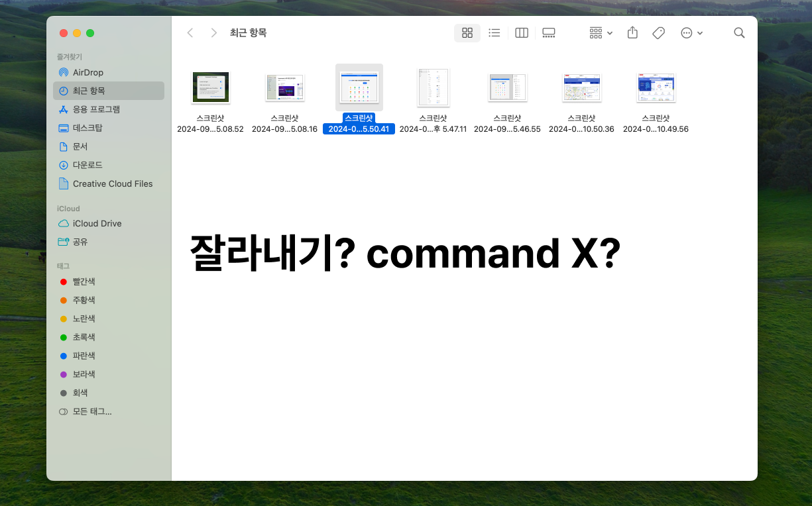The image size is (812, 506).
Task: Filter by red tag 빨간색
Action: coord(109,281)
